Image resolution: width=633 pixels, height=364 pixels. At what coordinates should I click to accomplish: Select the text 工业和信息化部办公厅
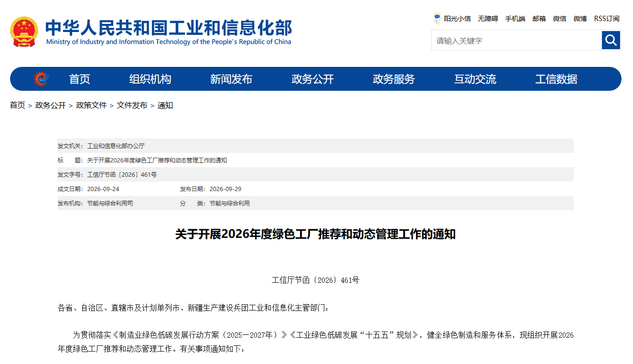pyautogui.click(x=116, y=146)
